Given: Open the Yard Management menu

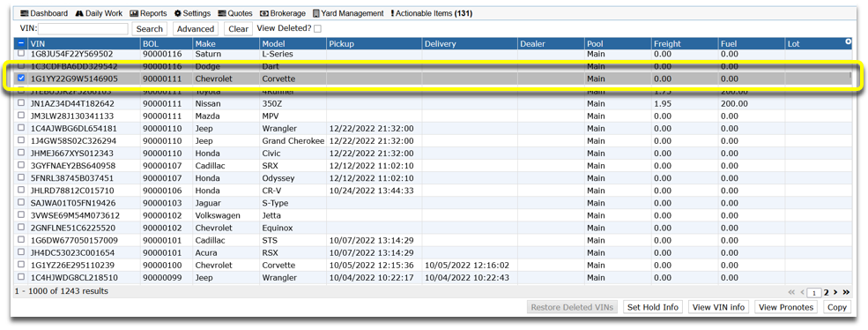Looking at the screenshot, I should 348,13.
